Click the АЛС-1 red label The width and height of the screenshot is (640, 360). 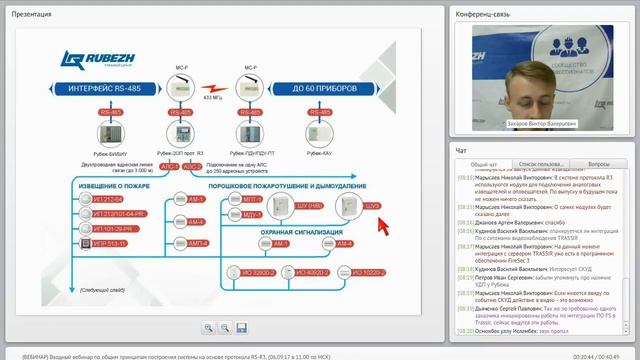[x=169, y=167]
